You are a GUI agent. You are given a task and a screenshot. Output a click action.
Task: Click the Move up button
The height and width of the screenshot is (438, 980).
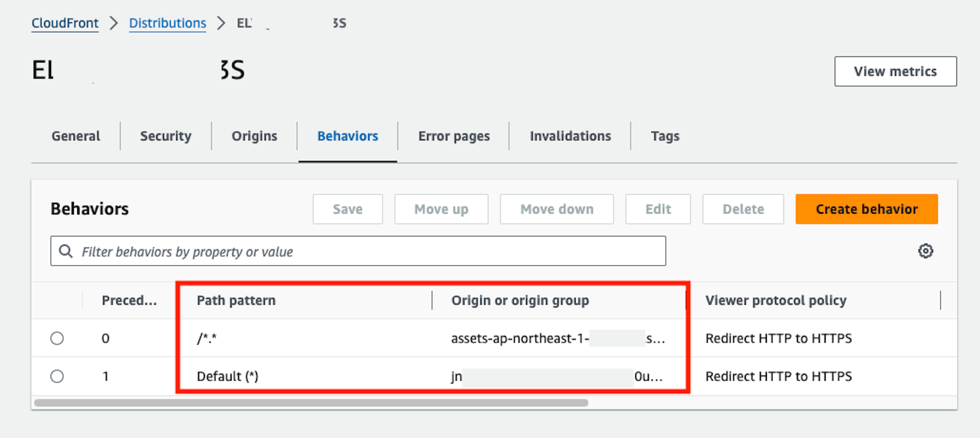441,208
